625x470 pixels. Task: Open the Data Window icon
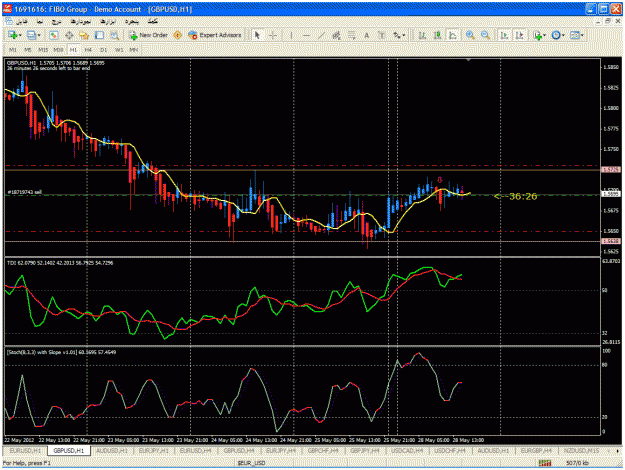tap(69, 35)
